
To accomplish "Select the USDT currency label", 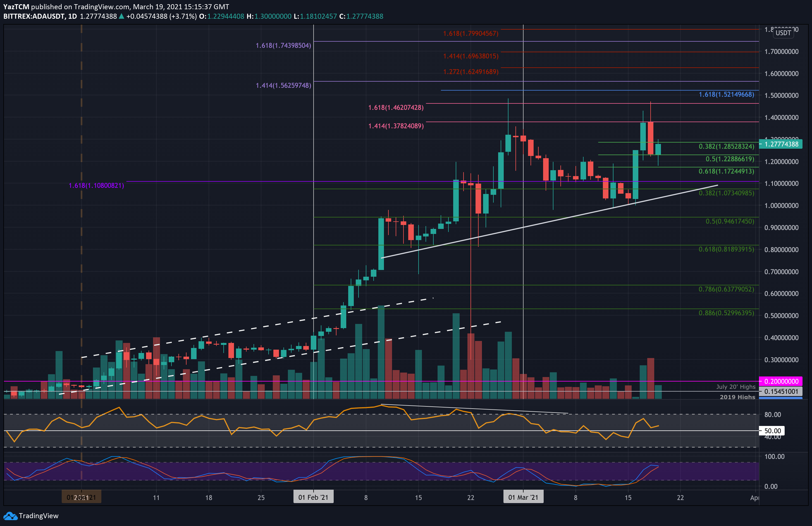I will coord(783,33).
